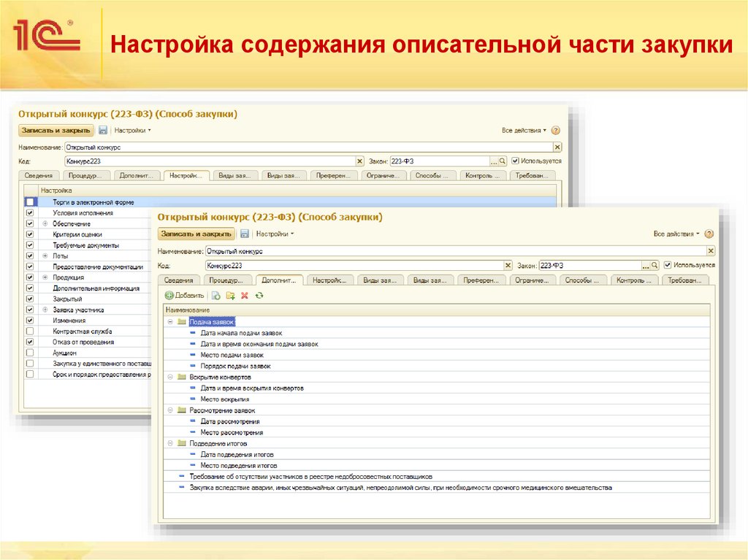Collapse the Подача заявок tree group
Screen dimensions: 748x560
click(172, 321)
